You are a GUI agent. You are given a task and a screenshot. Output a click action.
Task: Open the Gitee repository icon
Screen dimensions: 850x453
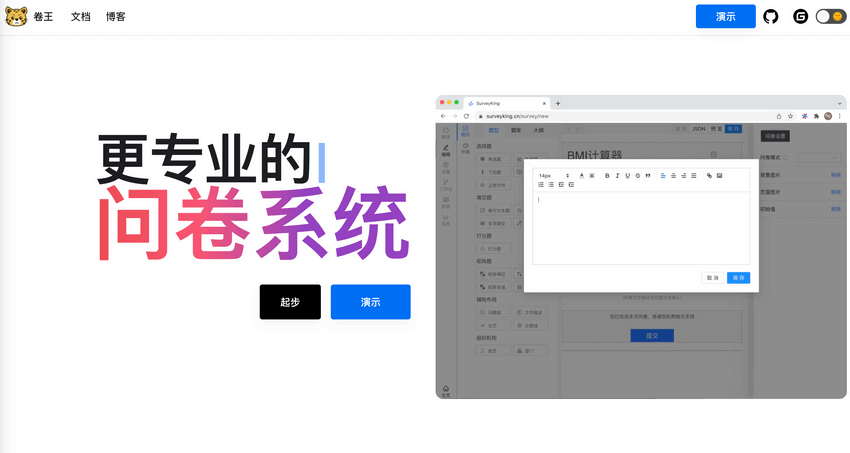tap(800, 17)
